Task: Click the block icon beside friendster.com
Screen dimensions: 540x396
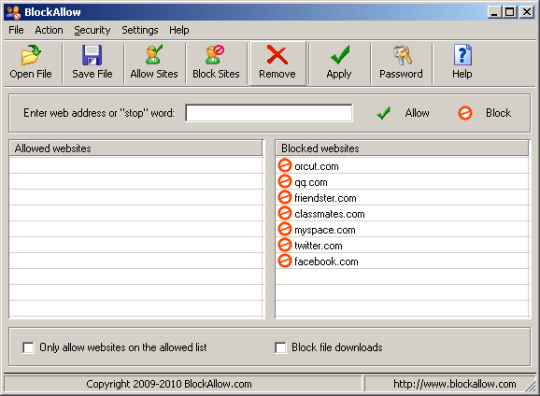Action: tap(284, 197)
